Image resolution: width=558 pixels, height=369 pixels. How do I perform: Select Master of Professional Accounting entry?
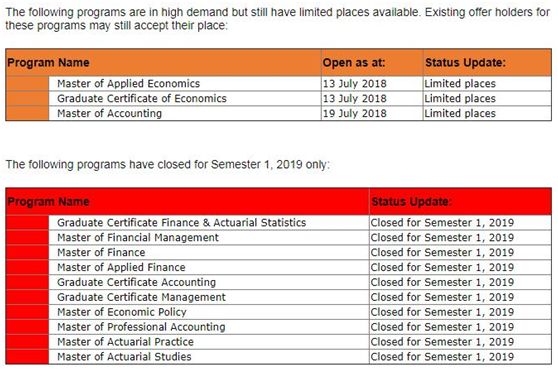pos(141,327)
